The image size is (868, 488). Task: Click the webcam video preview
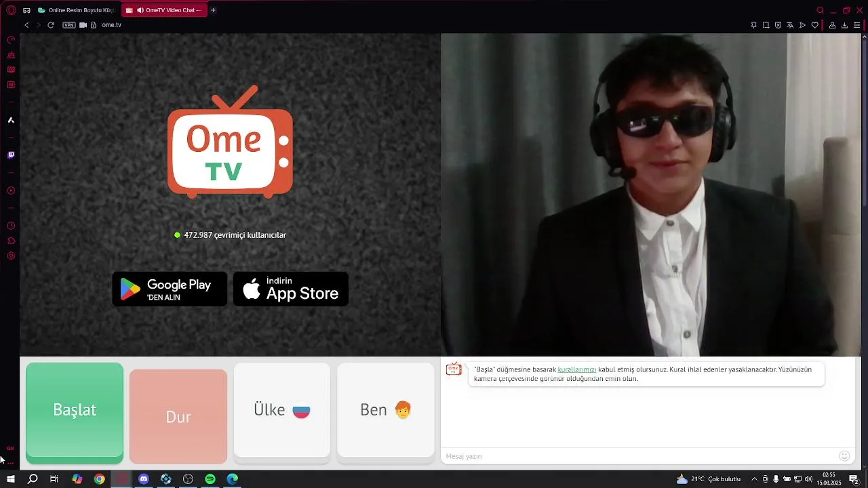[651, 195]
